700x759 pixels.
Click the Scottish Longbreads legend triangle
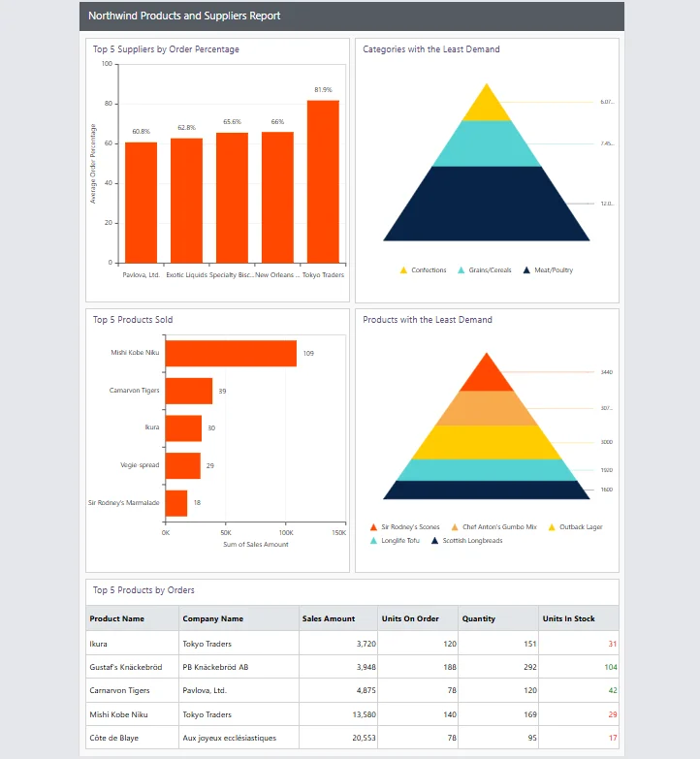tap(434, 540)
